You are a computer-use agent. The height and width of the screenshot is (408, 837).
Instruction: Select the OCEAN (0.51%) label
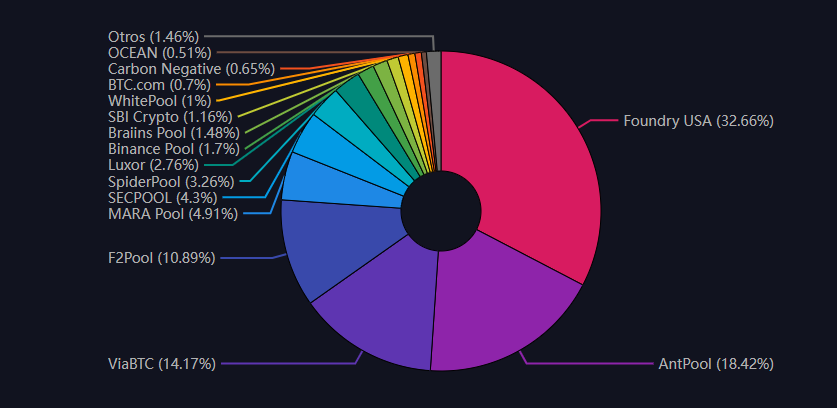(159, 53)
